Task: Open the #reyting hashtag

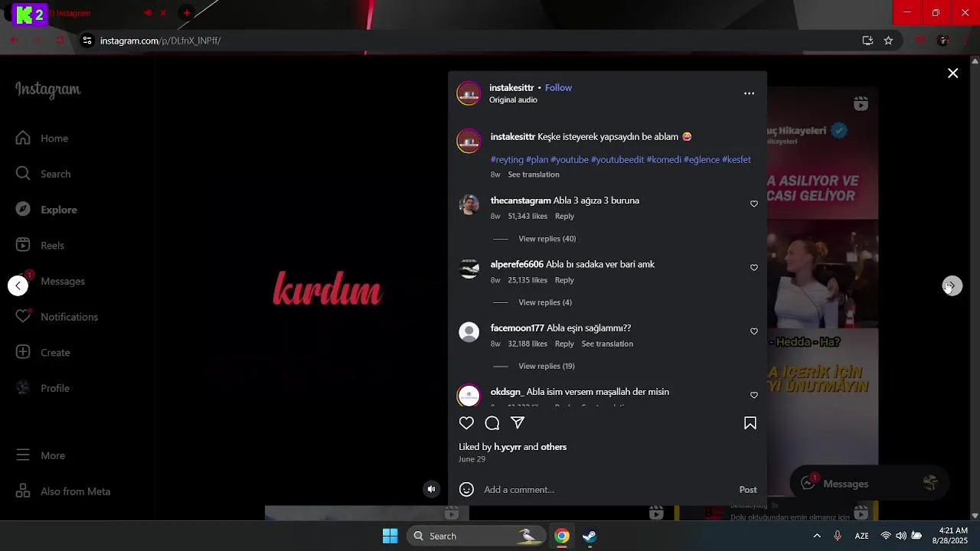Action: (507, 160)
